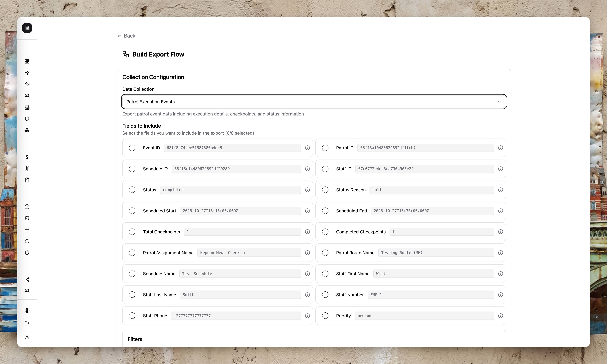Image resolution: width=607 pixels, height=364 pixels.
Task: Include the Staff Phone field
Action: [132, 316]
